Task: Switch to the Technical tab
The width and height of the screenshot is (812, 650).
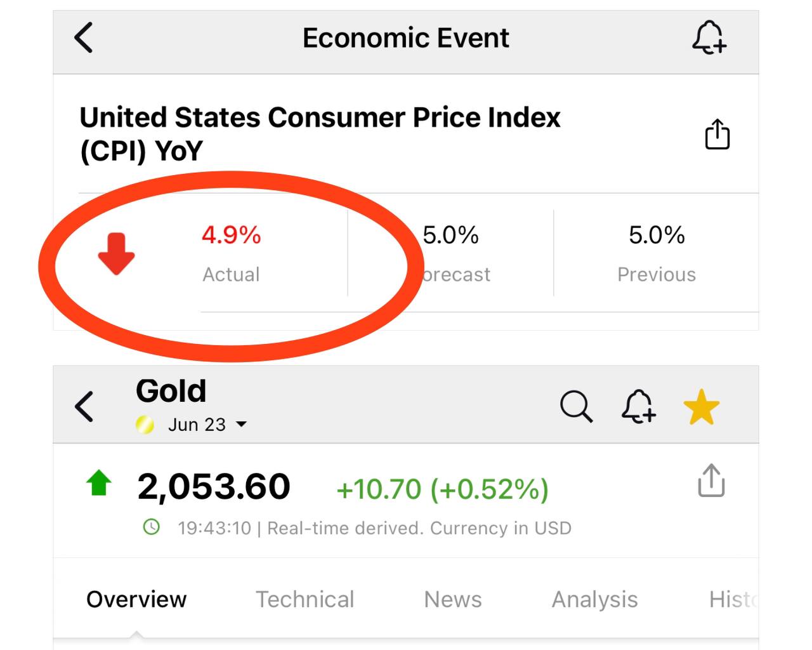Action: click(304, 599)
